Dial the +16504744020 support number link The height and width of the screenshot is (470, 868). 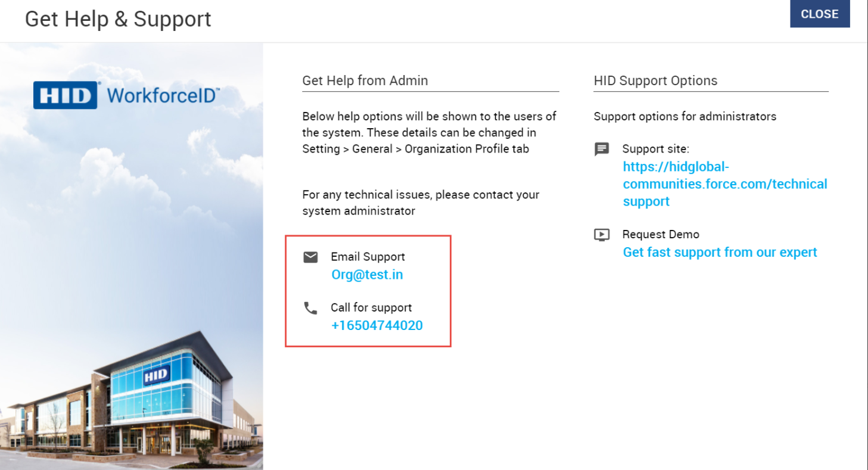[377, 325]
